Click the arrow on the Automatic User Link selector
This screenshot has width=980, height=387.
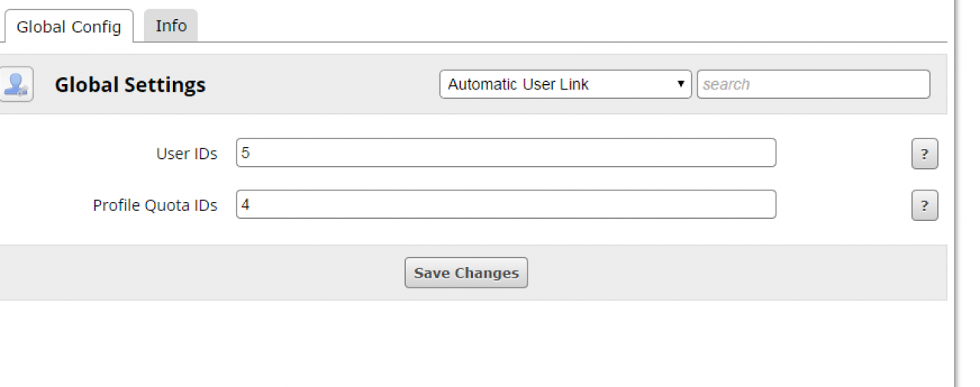(x=680, y=84)
